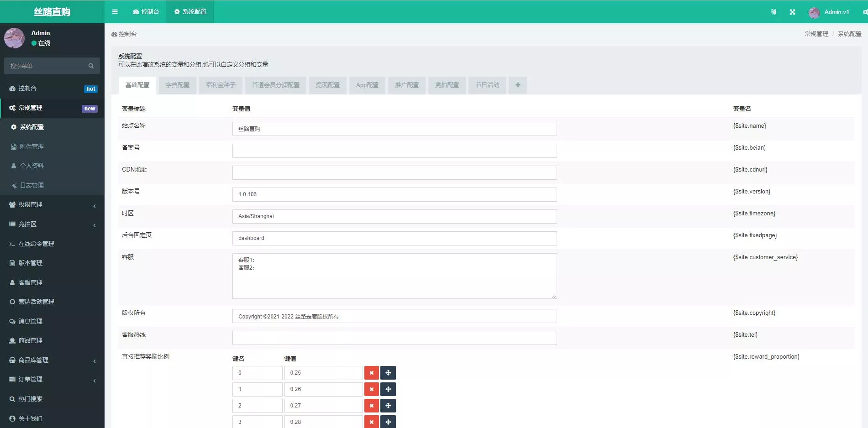Screen dimensions: 868x428
Task: Expand the 权限管理 sidebar menu
Action: click(x=52, y=205)
